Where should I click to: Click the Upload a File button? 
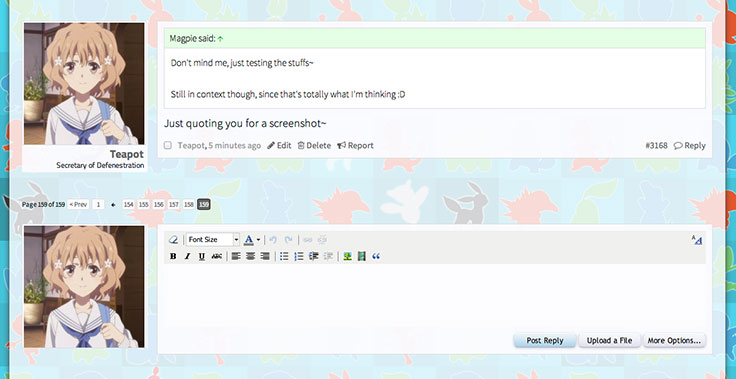pos(609,340)
